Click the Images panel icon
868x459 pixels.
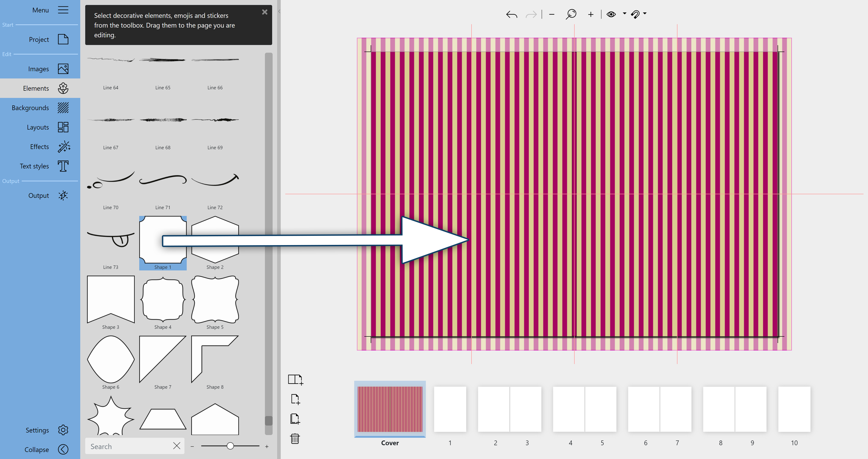pyautogui.click(x=63, y=68)
